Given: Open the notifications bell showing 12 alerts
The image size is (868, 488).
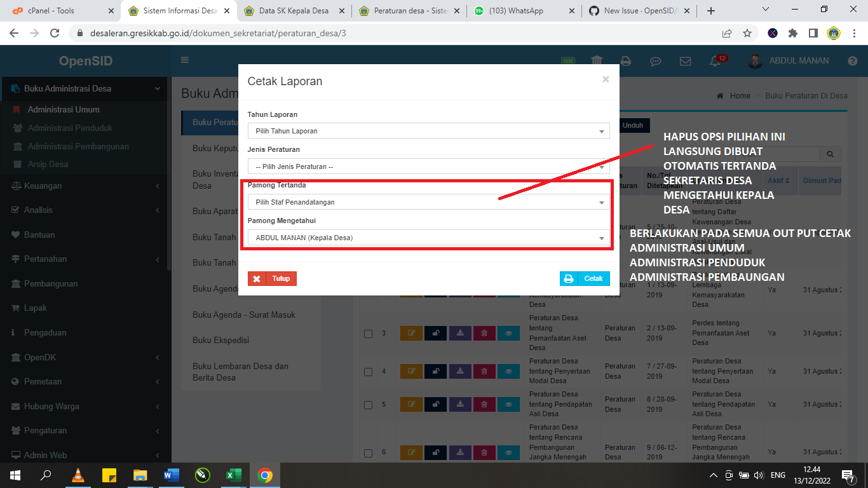Looking at the screenshot, I should pyautogui.click(x=715, y=60).
